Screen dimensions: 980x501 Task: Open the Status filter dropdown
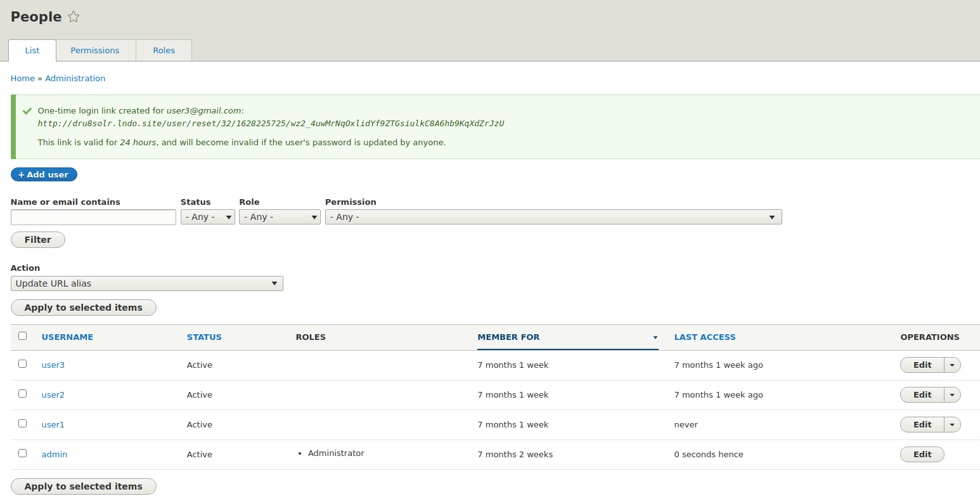click(x=207, y=216)
